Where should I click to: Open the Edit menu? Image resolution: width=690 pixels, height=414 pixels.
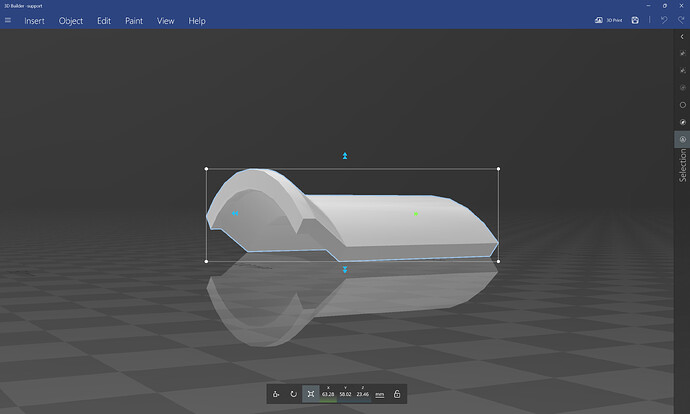coord(104,21)
